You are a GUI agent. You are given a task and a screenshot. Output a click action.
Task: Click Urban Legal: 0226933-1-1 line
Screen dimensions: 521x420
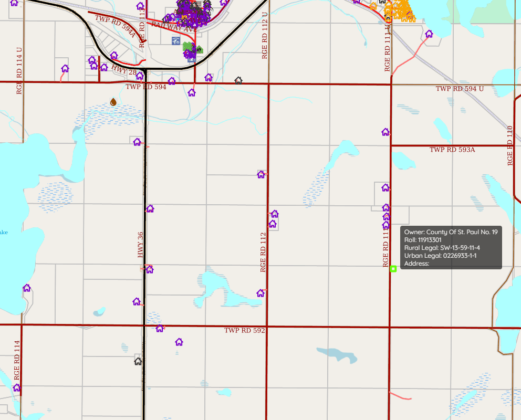pos(440,256)
